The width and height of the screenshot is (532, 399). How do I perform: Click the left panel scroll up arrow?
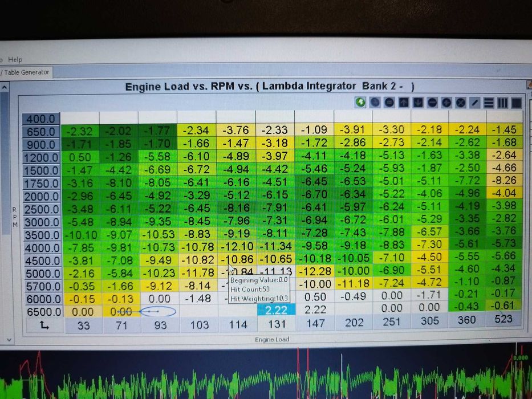(5, 88)
